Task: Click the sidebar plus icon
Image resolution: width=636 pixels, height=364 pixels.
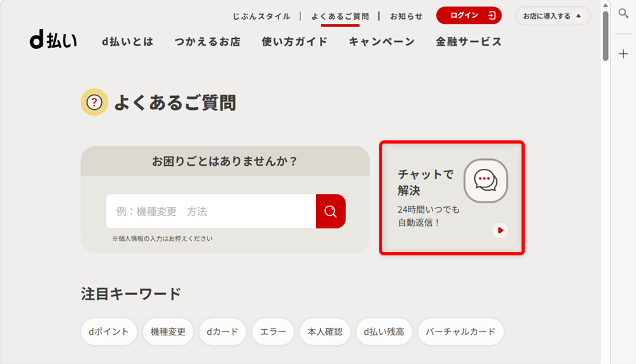Action: [623, 53]
